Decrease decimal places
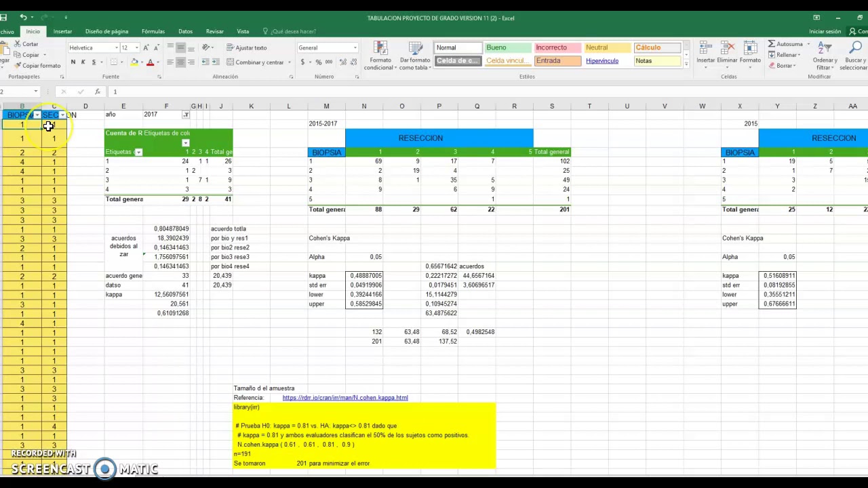 point(353,62)
